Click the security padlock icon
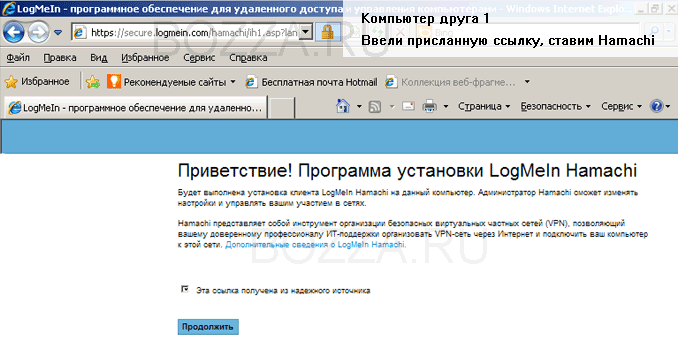 click(327, 32)
